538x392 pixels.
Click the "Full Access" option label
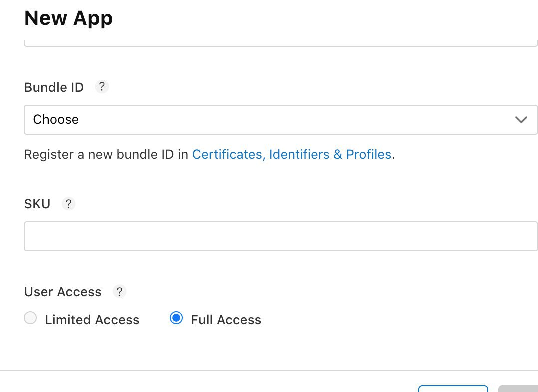click(x=226, y=320)
